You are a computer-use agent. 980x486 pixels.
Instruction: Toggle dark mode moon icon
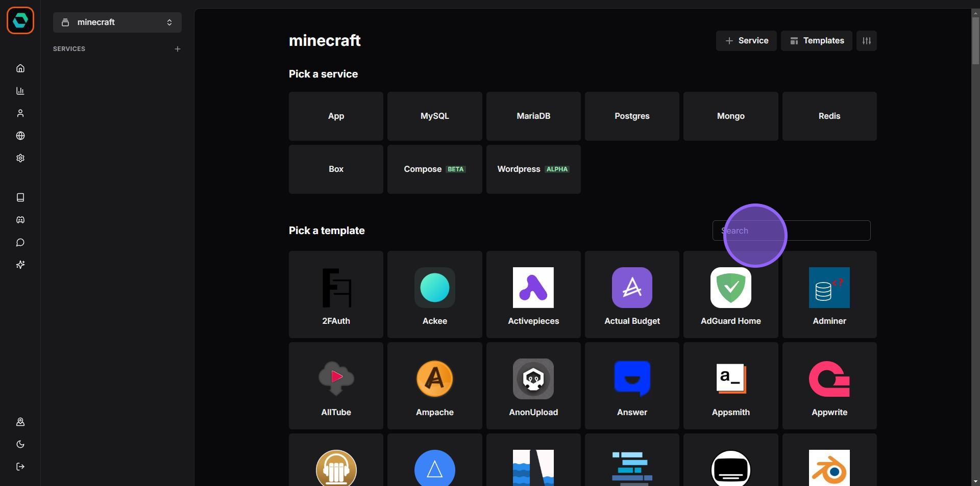pos(20,444)
